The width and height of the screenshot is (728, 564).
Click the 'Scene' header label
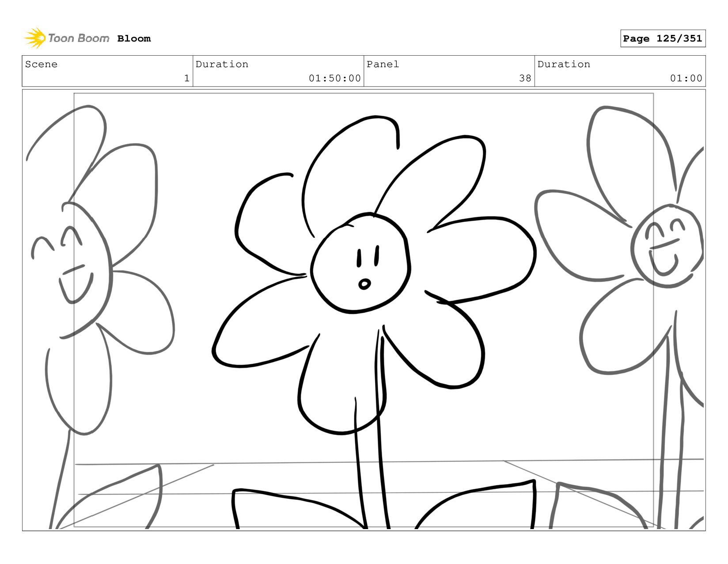[x=41, y=64]
